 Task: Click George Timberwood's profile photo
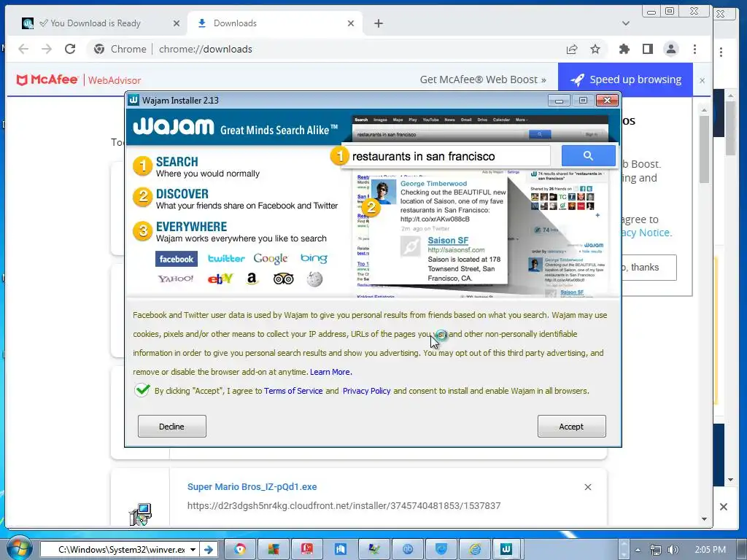(x=384, y=192)
